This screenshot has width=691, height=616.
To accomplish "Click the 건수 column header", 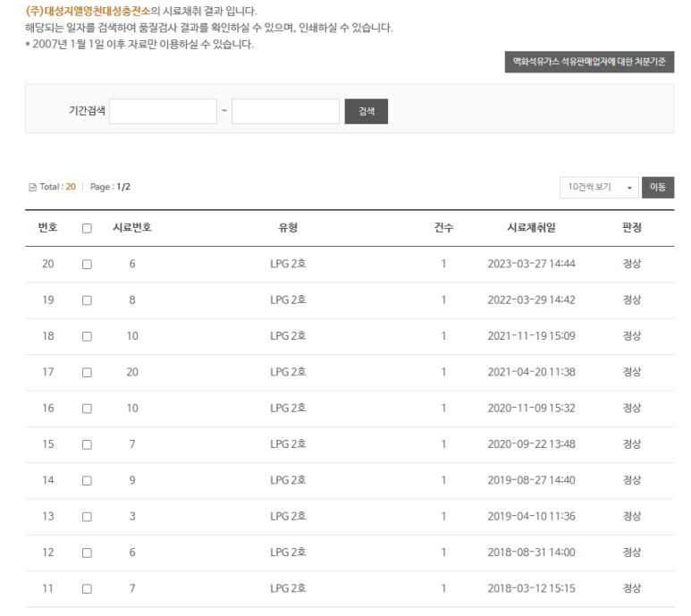I will coord(443,227).
